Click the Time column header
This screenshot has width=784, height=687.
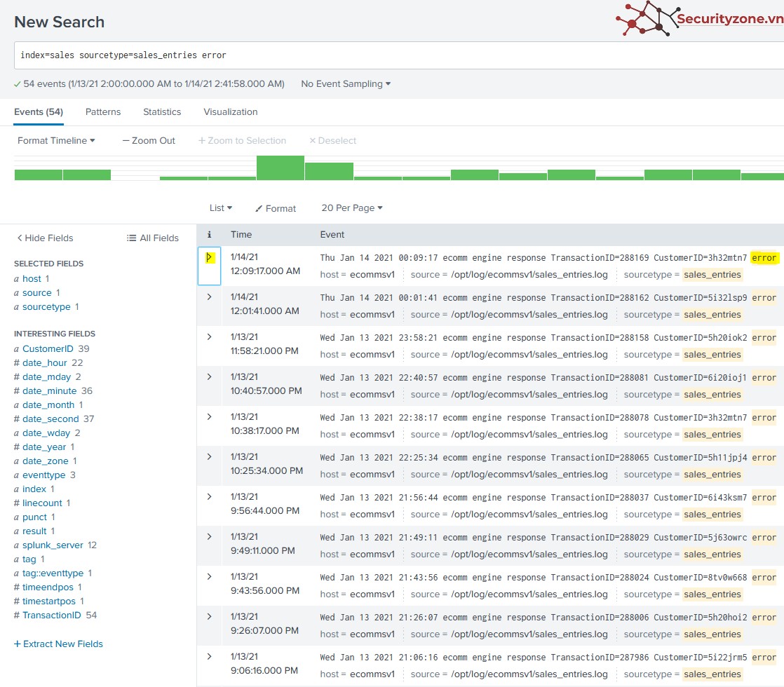(x=241, y=235)
